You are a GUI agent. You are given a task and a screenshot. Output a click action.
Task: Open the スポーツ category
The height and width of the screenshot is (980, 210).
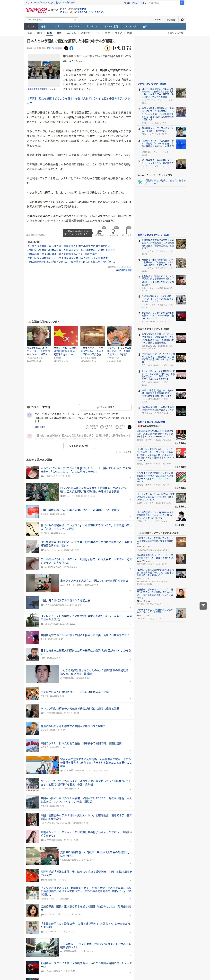86,33
